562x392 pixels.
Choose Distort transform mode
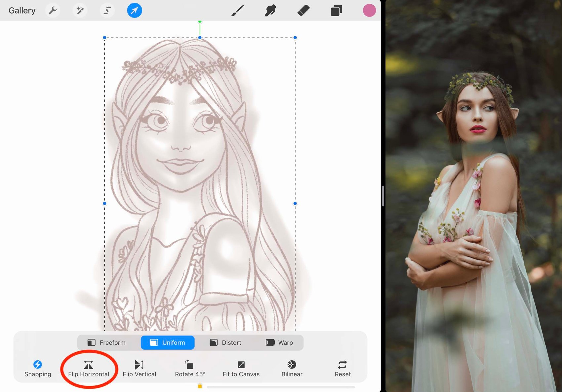click(x=225, y=343)
